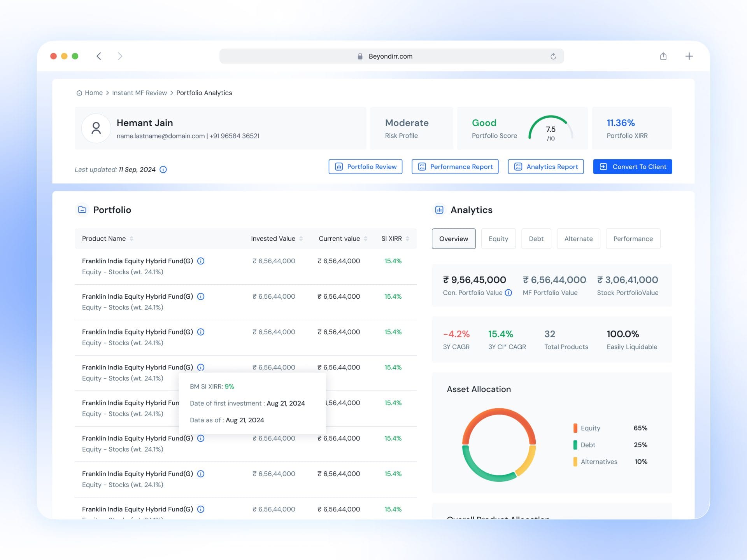The image size is (747, 560).
Task: Click the orange Equity legend swatch
Action: pos(575,428)
